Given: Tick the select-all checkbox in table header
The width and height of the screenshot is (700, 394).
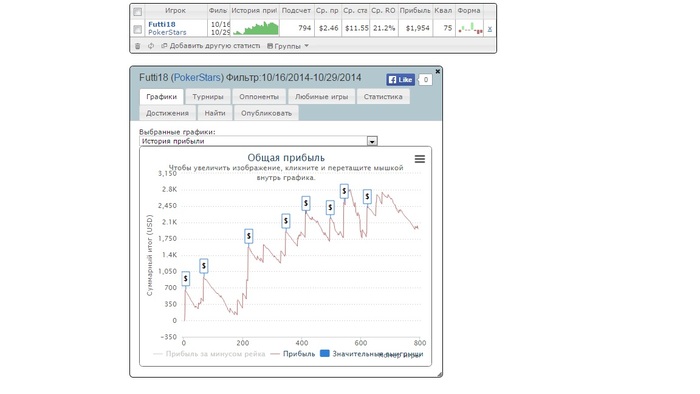Looking at the screenshot, I should click(138, 12).
